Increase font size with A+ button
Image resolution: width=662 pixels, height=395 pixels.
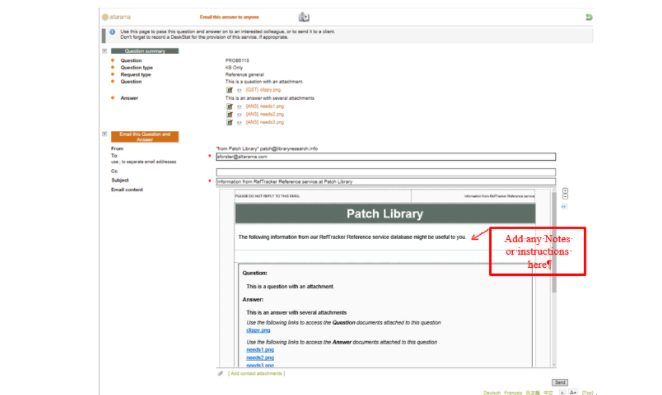[573, 392]
